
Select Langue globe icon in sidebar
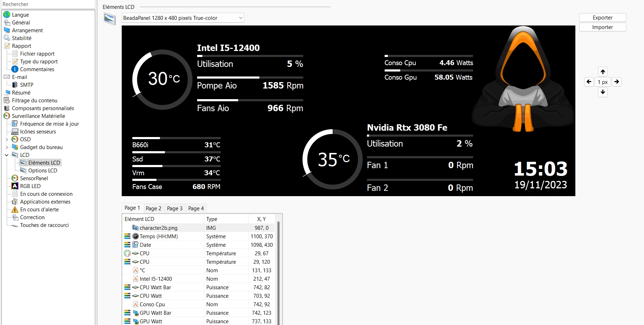pos(7,15)
